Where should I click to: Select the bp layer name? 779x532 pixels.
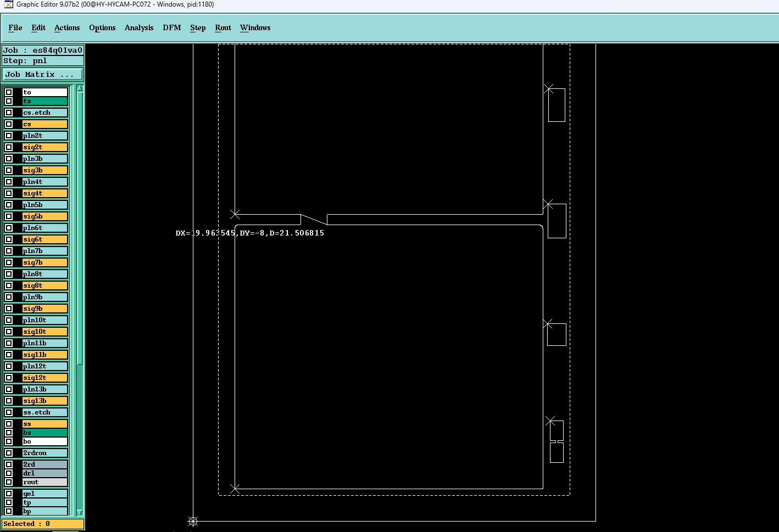[45, 511]
